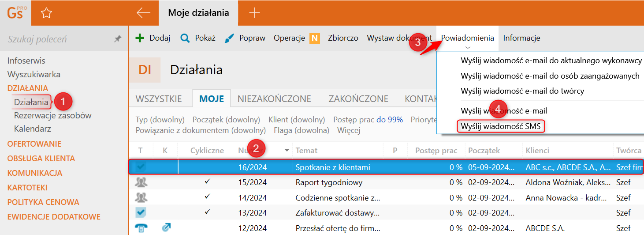Viewport: 644px width, 235px height.
Task: Click the Popraw brush icon
Action: (x=230, y=38)
